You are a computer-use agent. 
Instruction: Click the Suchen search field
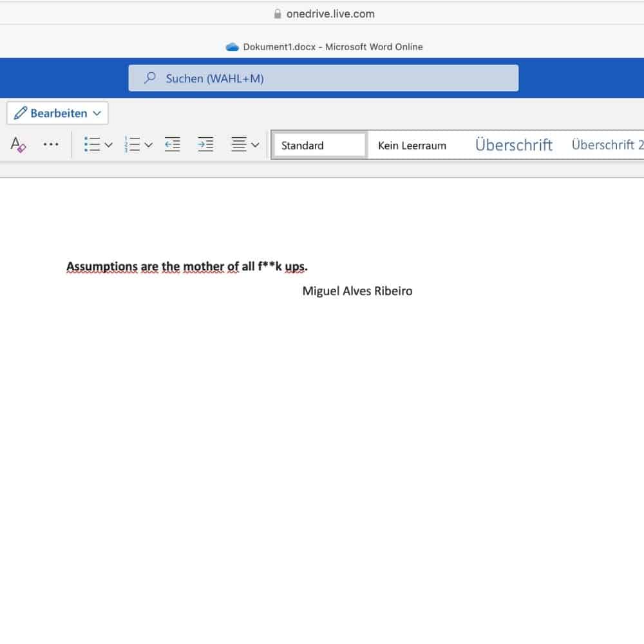coord(323,78)
